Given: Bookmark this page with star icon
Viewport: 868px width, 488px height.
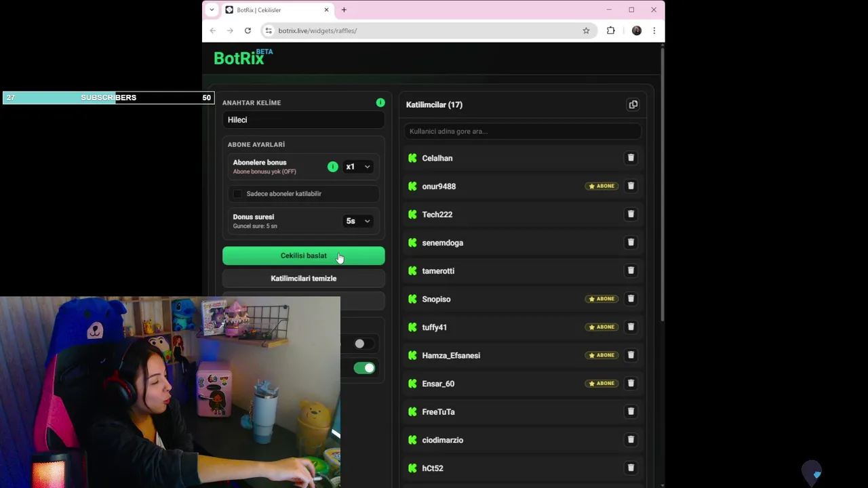Looking at the screenshot, I should pyautogui.click(x=586, y=30).
